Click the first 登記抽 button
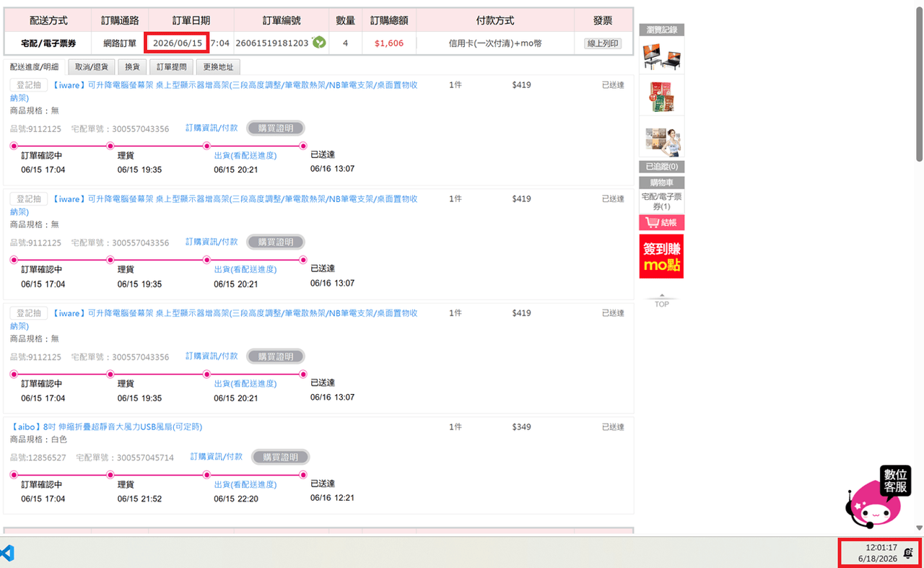The width and height of the screenshot is (924, 568). 29,85
